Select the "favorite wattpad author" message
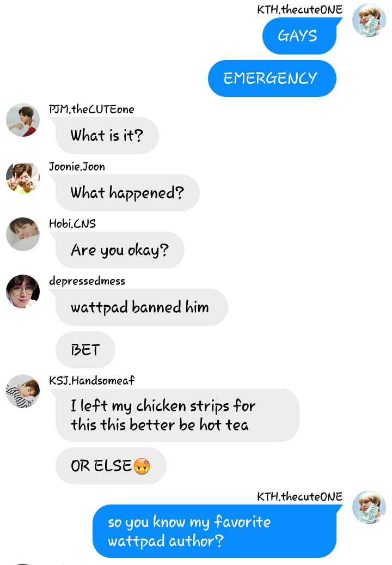The width and height of the screenshot is (392, 565). pos(215,531)
